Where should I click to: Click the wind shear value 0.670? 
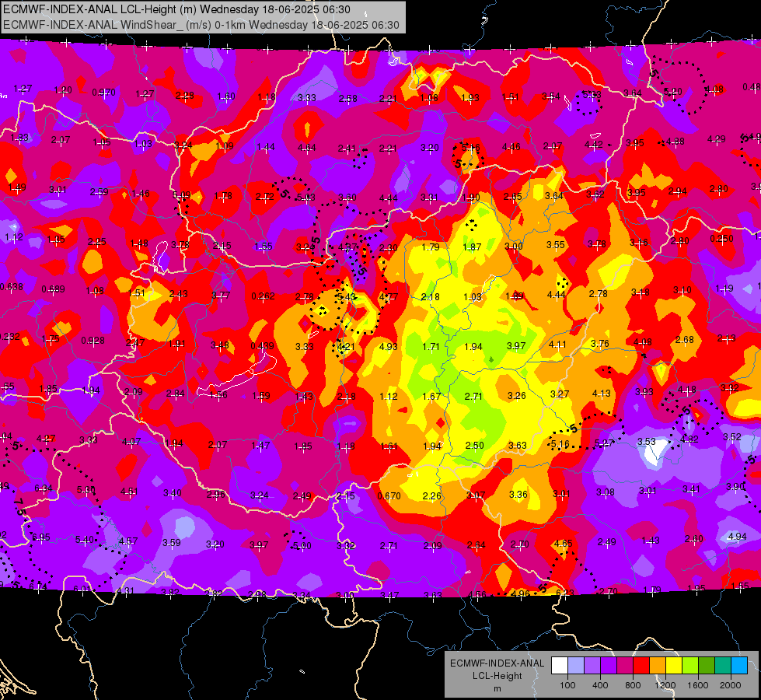click(389, 496)
